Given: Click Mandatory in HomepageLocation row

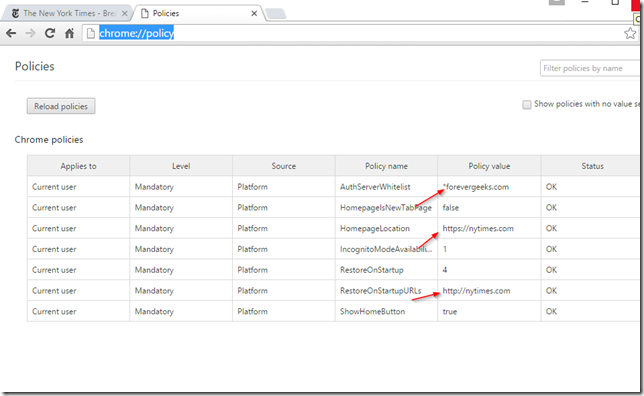Looking at the screenshot, I should (x=154, y=228).
